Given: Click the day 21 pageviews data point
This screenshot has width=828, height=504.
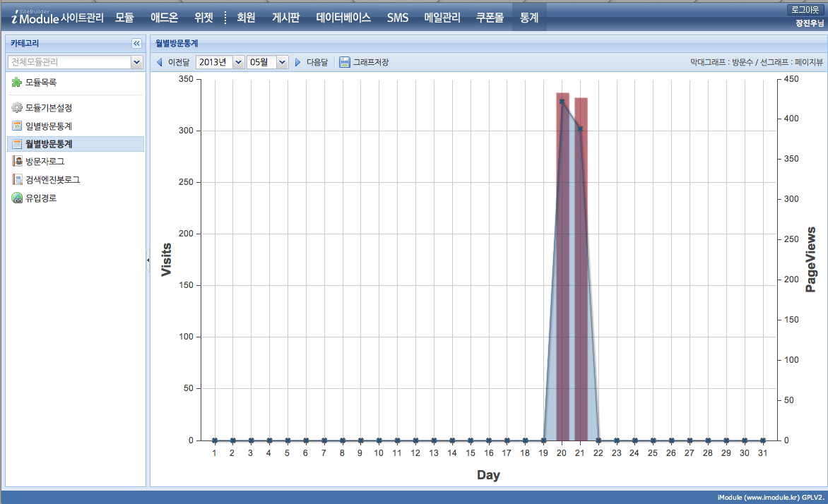Looking at the screenshot, I should tap(580, 129).
